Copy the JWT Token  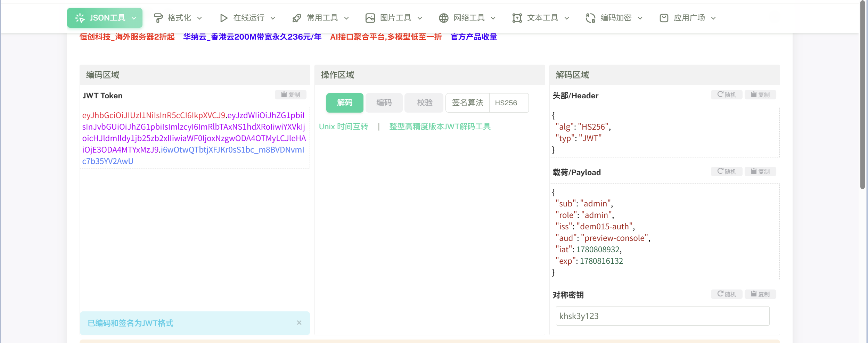pyautogui.click(x=290, y=95)
